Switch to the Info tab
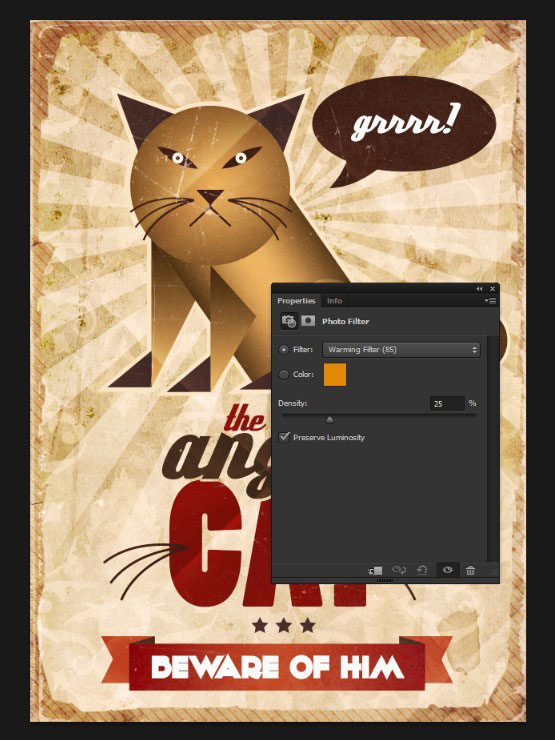Viewport: 555px width, 740px height. [335, 301]
